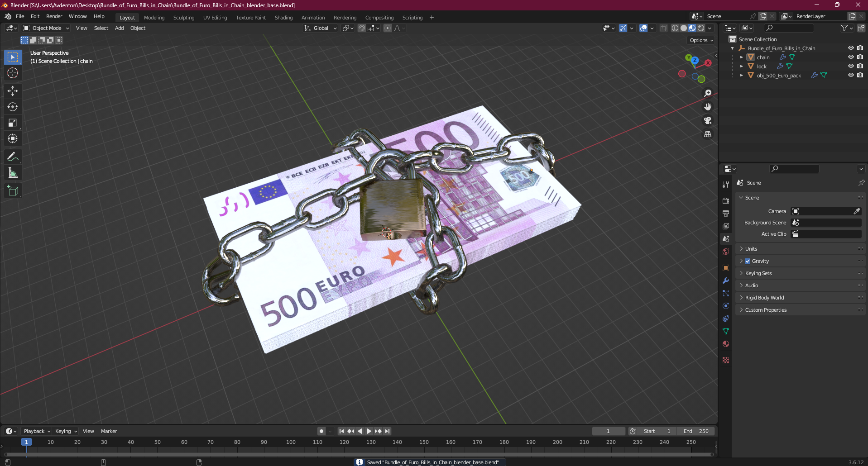Select Material Preview viewport shading
Screen dimensions: 868x466
tap(692, 28)
